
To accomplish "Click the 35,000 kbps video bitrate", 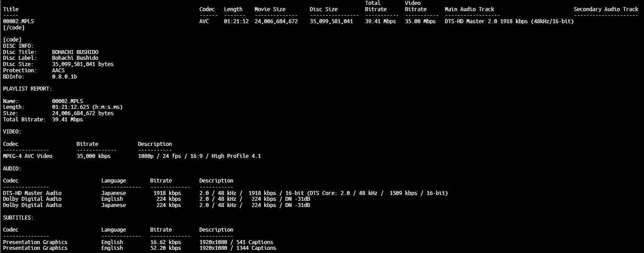I will click(93, 156).
